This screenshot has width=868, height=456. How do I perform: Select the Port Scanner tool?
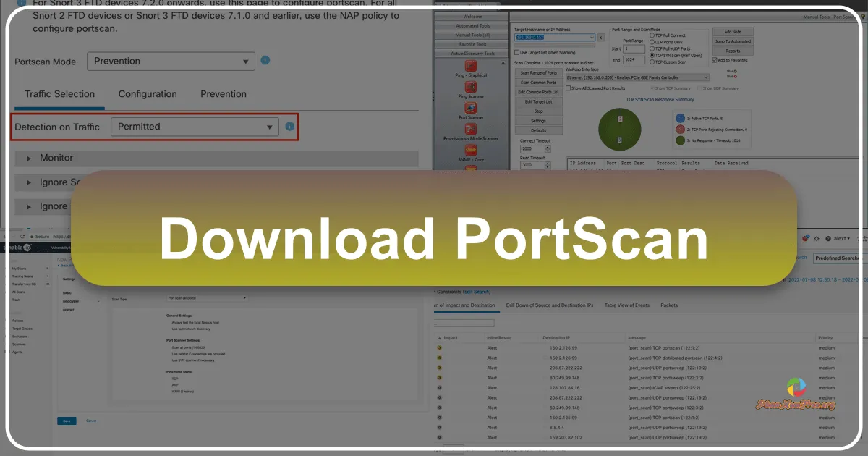tap(469, 109)
